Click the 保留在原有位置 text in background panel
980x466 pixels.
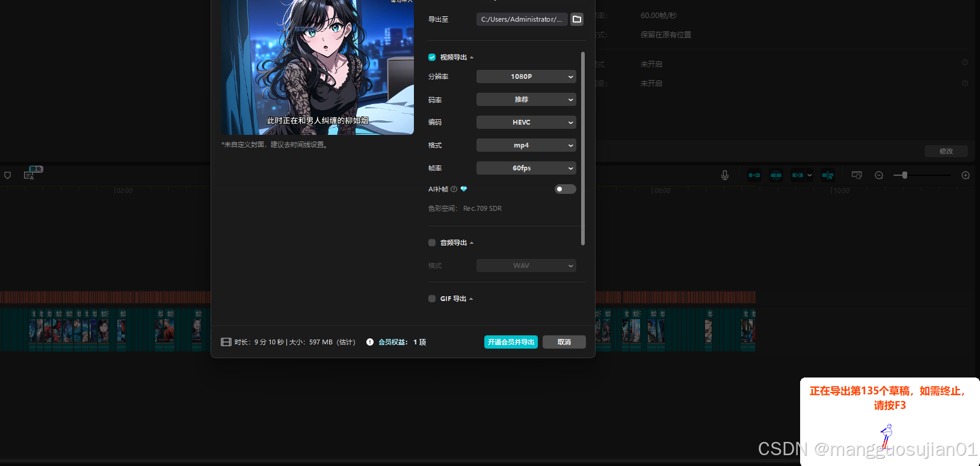666,35
